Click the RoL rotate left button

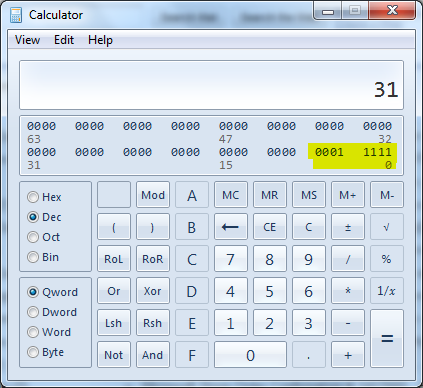pyautogui.click(x=114, y=259)
